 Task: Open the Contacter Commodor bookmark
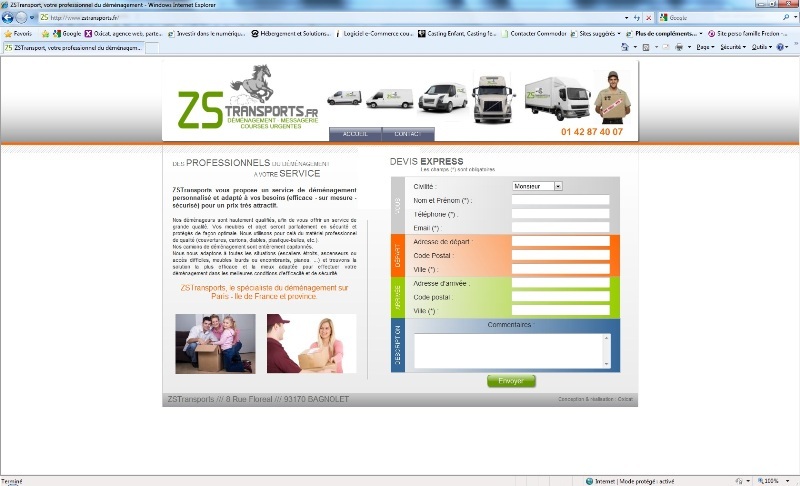click(534, 34)
